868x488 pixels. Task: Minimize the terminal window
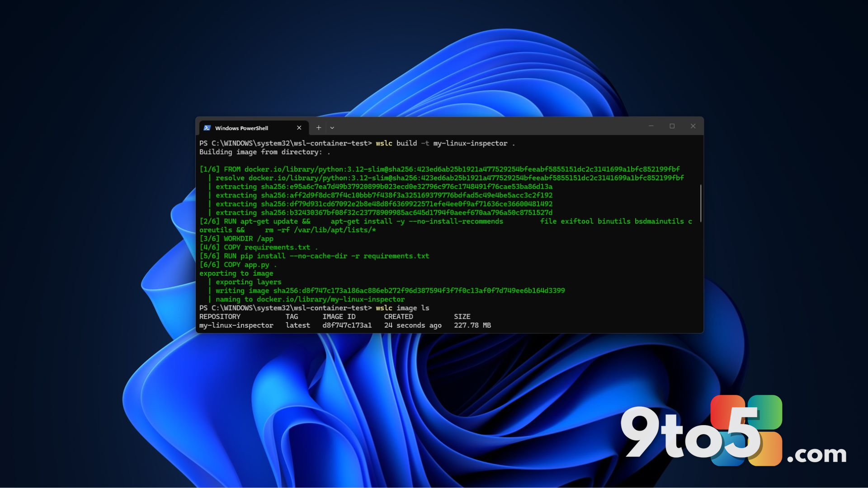(x=651, y=126)
